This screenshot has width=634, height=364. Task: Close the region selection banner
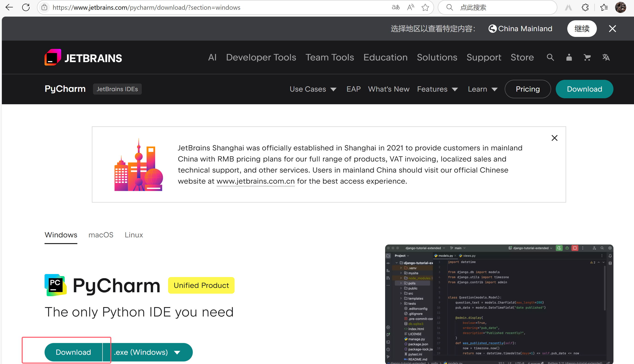pos(612,29)
